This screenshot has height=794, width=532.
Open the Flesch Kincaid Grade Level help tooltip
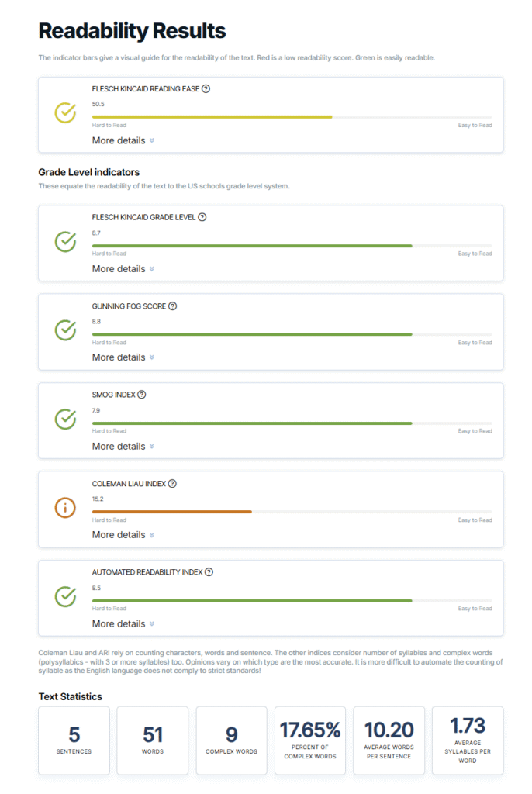point(203,217)
